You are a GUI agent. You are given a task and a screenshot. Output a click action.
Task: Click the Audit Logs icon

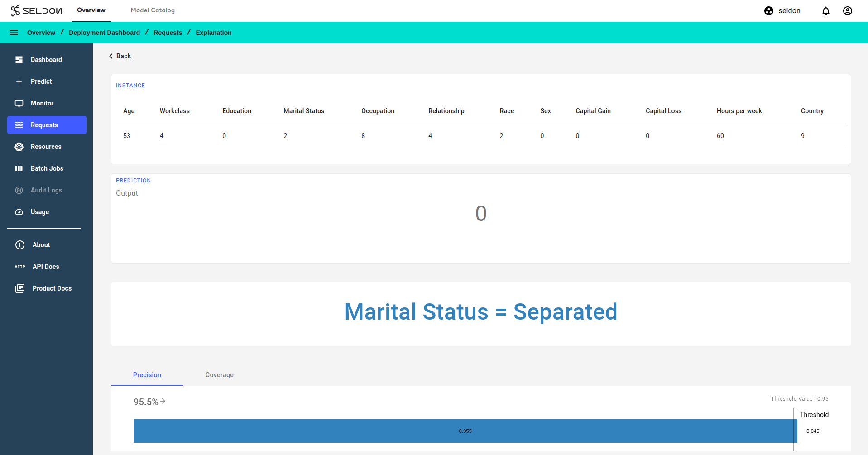click(19, 190)
